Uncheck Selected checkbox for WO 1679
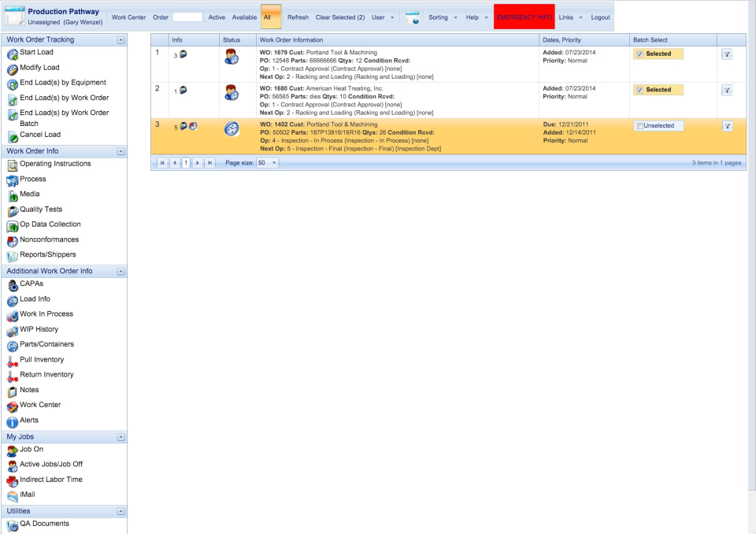Image resolution: width=756 pixels, height=534 pixels. (639, 54)
